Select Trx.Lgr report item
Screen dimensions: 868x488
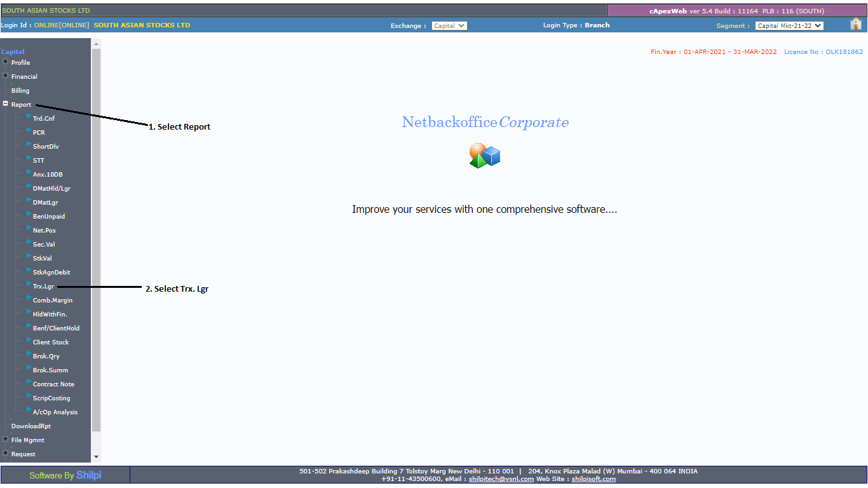click(43, 287)
